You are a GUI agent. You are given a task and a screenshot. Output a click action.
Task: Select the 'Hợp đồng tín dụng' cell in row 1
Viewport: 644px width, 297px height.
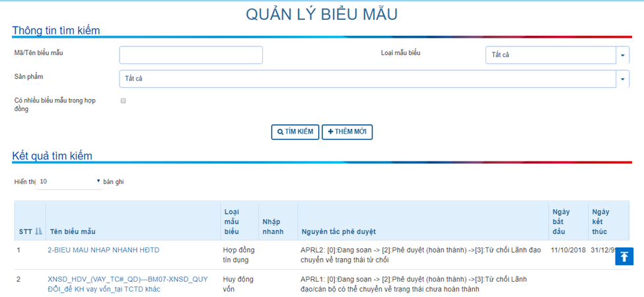238,255
